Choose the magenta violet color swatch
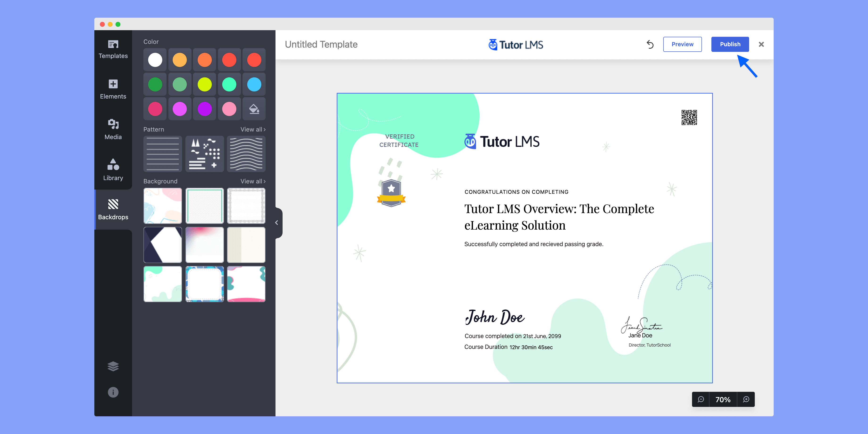The image size is (868, 434). point(179,109)
